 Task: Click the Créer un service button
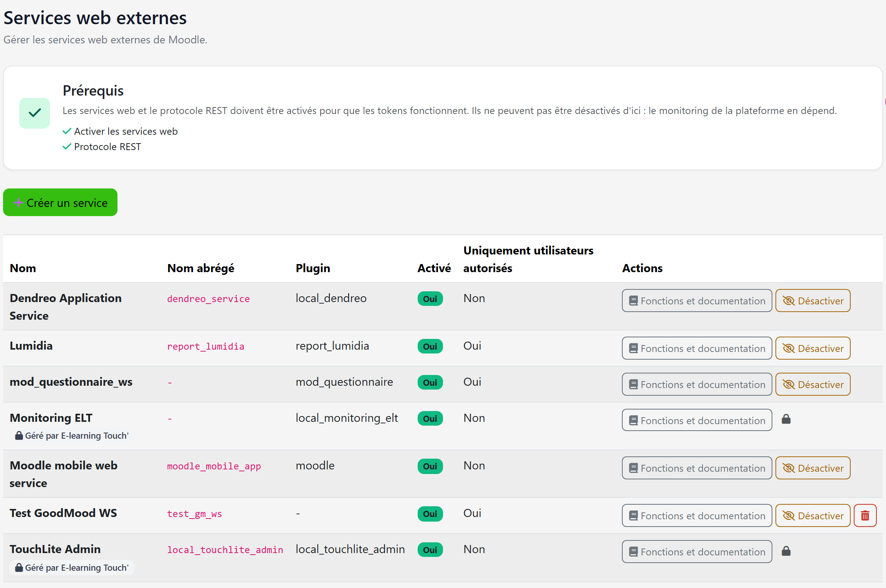pyautogui.click(x=60, y=202)
